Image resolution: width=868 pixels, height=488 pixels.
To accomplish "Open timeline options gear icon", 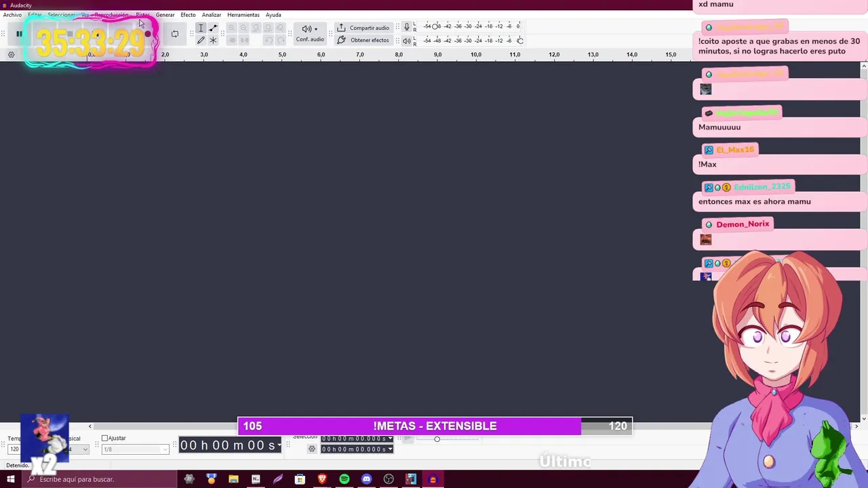I will coord(11,54).
